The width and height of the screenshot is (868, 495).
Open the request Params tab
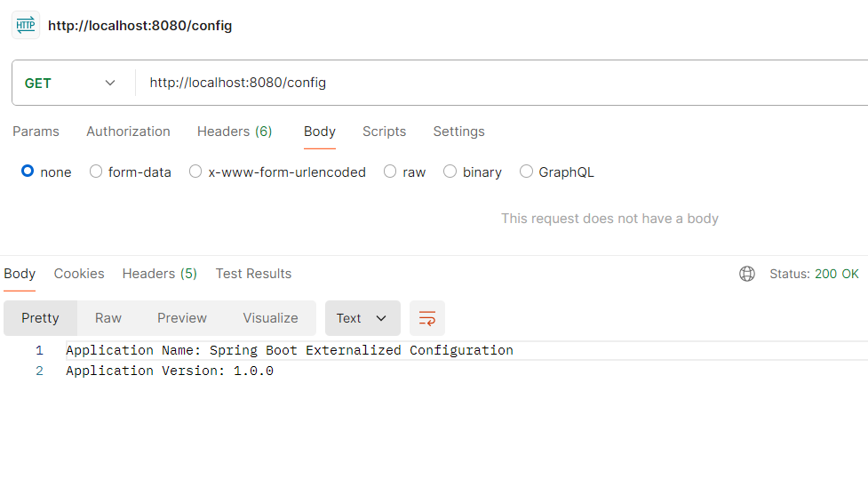[x=36, y=132]
